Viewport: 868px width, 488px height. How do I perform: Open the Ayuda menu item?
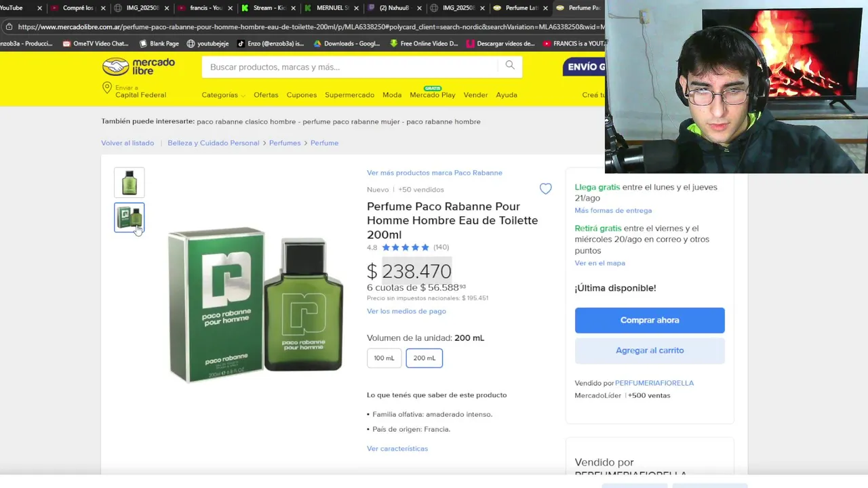507,95
